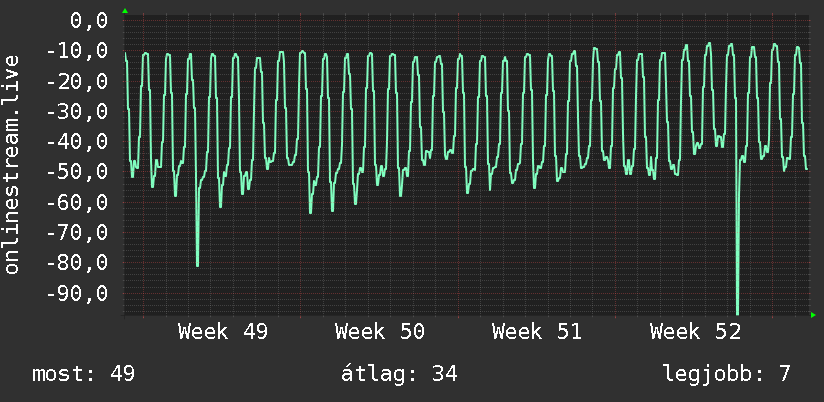Click the deepest spike bottom in Week 52
The width and height of the screenshot is (824, 402).
click(737, 313)
